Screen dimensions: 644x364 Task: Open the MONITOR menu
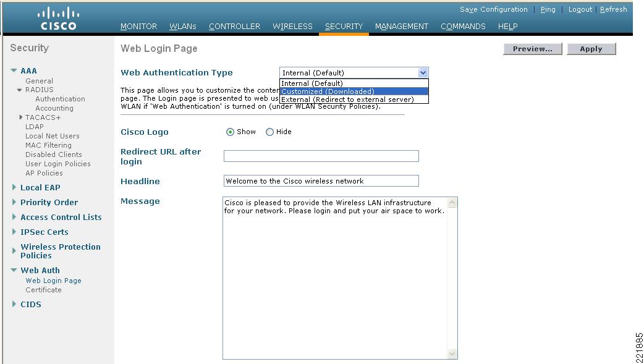139,27
